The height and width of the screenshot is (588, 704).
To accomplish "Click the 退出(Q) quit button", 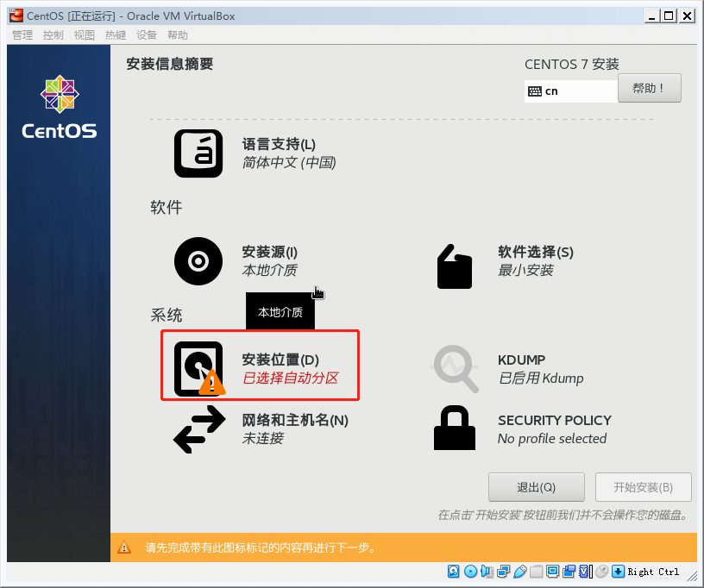I will [x=537, y=487].
